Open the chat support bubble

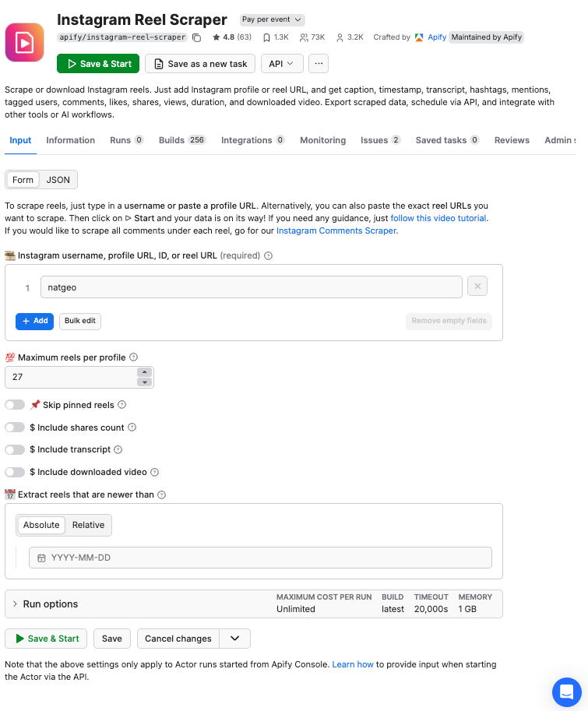[x=566, y=692]
